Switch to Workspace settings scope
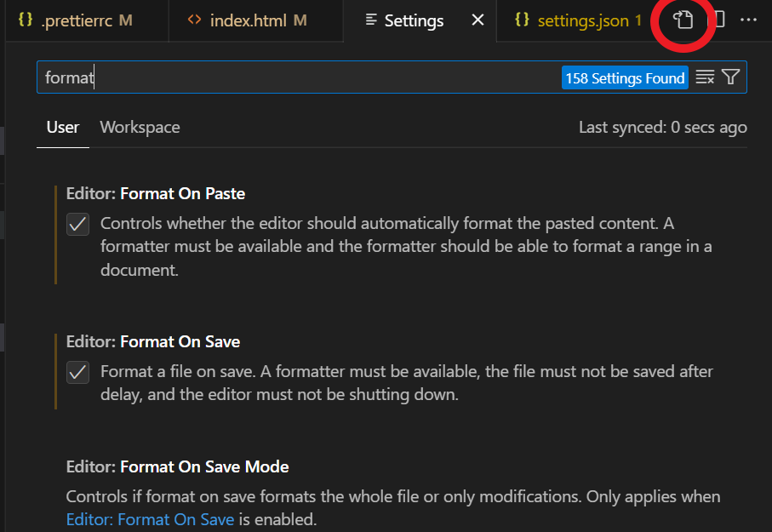This screenshot has height=532, width=772. click(140, 128)
